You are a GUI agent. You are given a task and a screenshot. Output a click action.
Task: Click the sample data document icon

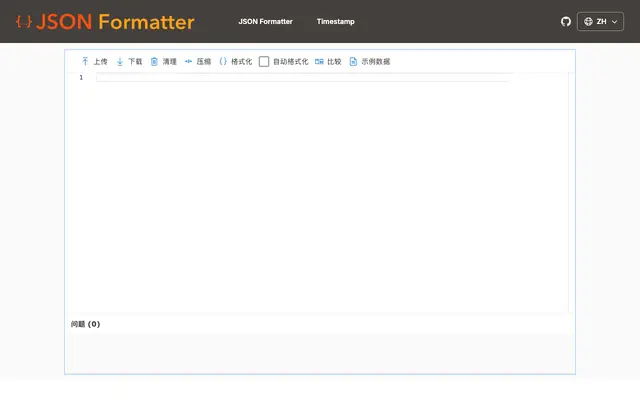click(x=353, y=62)
